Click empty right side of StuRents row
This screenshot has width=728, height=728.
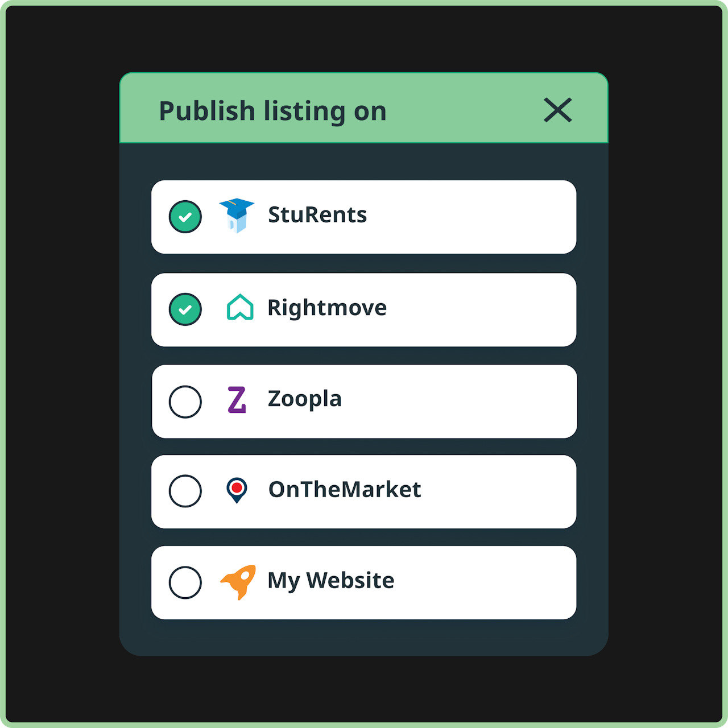coord(483,217)
